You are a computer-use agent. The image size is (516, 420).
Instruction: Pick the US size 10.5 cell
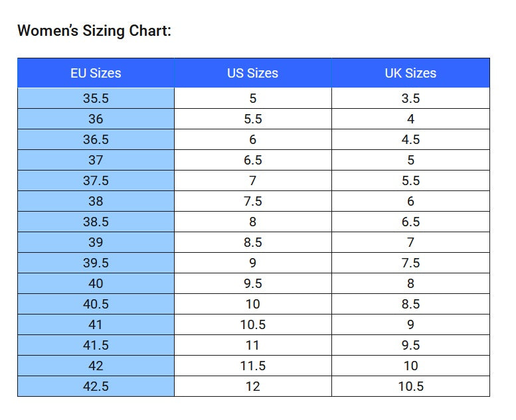pos(252,324)
